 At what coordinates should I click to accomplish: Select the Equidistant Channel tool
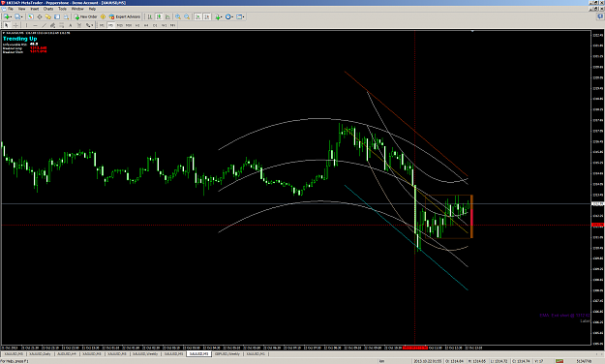52,25
